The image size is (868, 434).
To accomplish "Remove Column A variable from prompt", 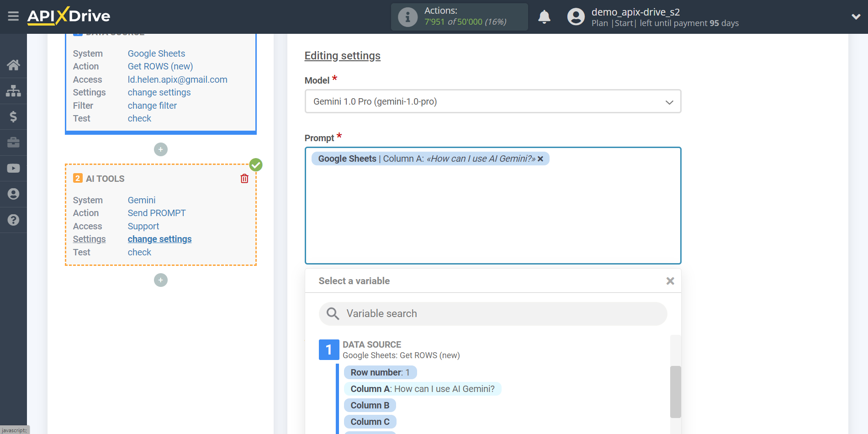I will [540, 159].
